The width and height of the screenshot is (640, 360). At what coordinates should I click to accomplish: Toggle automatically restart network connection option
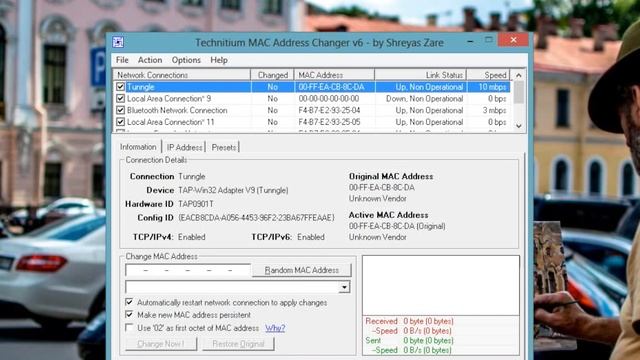pyautogui.click(x=129, y=302)
